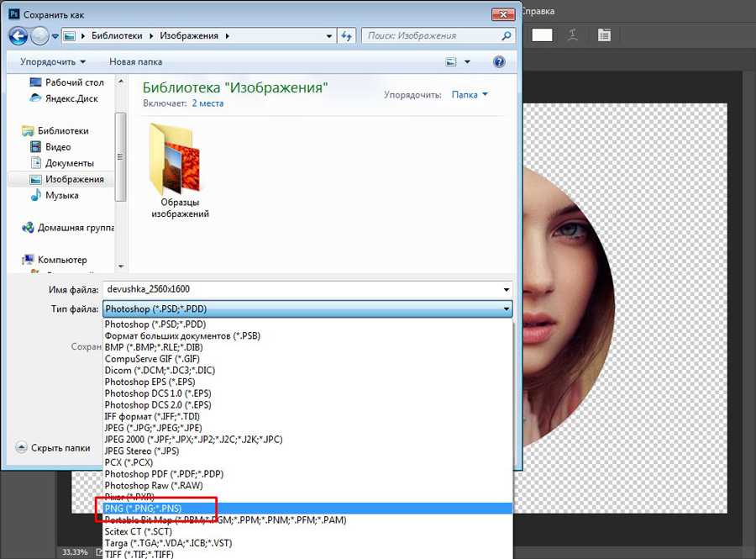Open the Упорядочить toolbar menu
The height and width of the screenshot is (559, 756).
[x=53, y=61]
